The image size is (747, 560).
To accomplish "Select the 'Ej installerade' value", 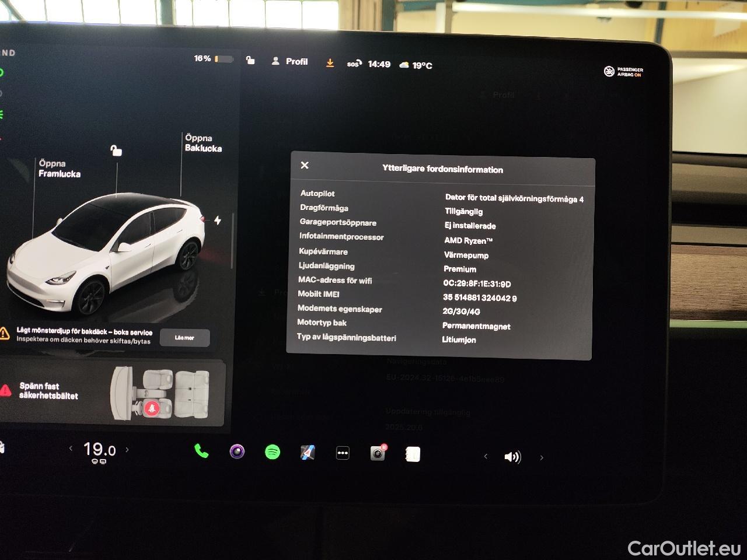I will 470,226.
